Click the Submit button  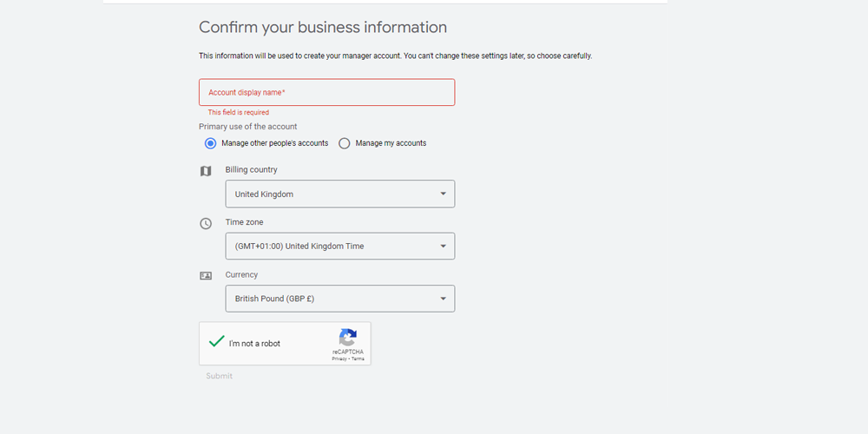(220, 376)
